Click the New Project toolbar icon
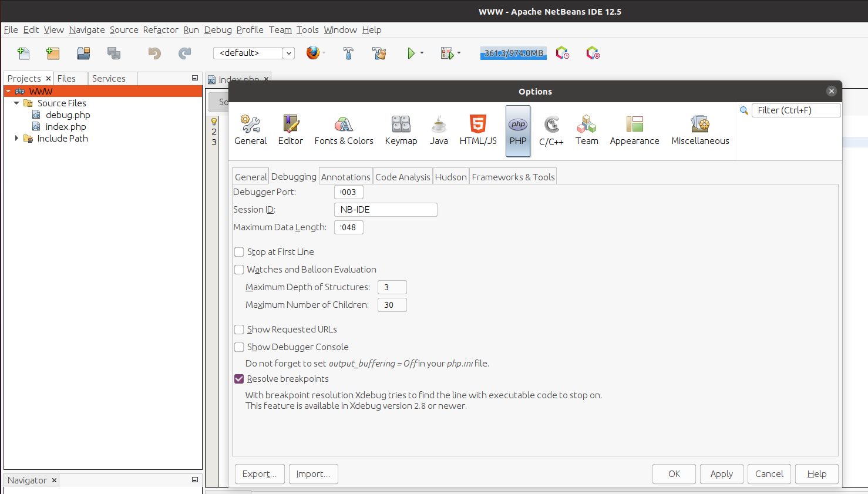Viewport: 868px width, 494px height. click(x=53, y=53)
